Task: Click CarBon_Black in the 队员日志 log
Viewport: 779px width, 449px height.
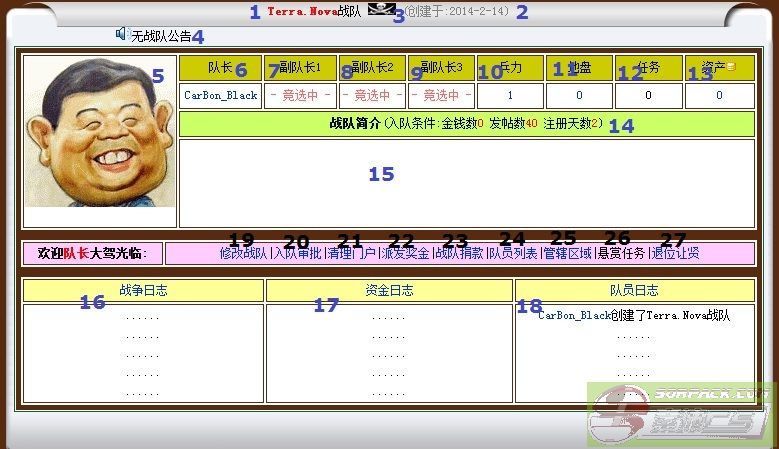Action: tap(573, 316)
